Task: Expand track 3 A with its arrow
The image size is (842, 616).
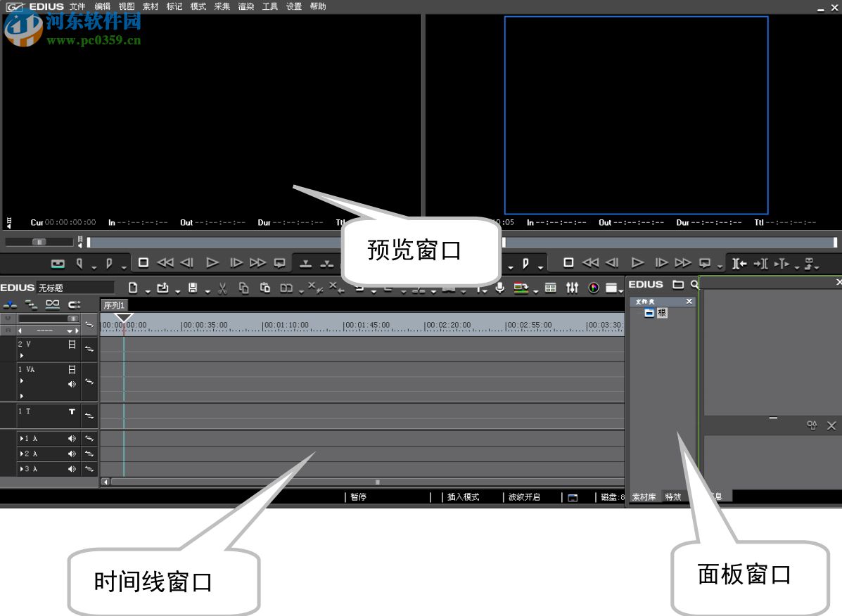Action: click(22, 468)
